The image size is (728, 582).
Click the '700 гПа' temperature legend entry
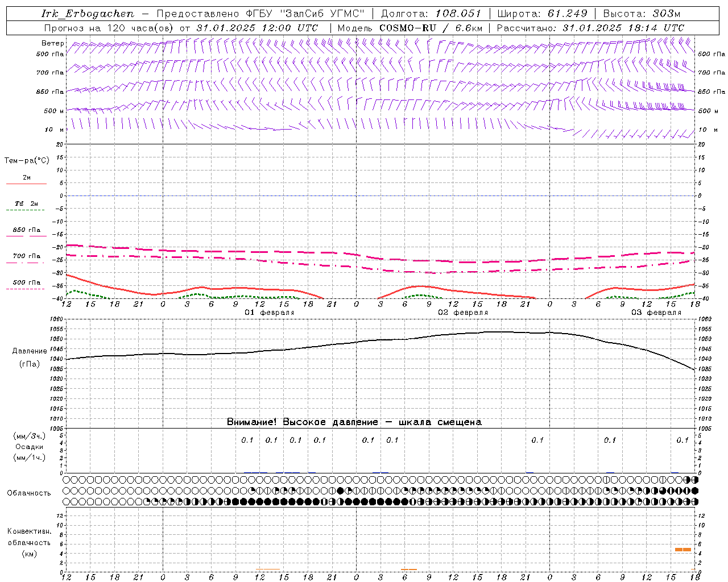[x=27, y=256]
